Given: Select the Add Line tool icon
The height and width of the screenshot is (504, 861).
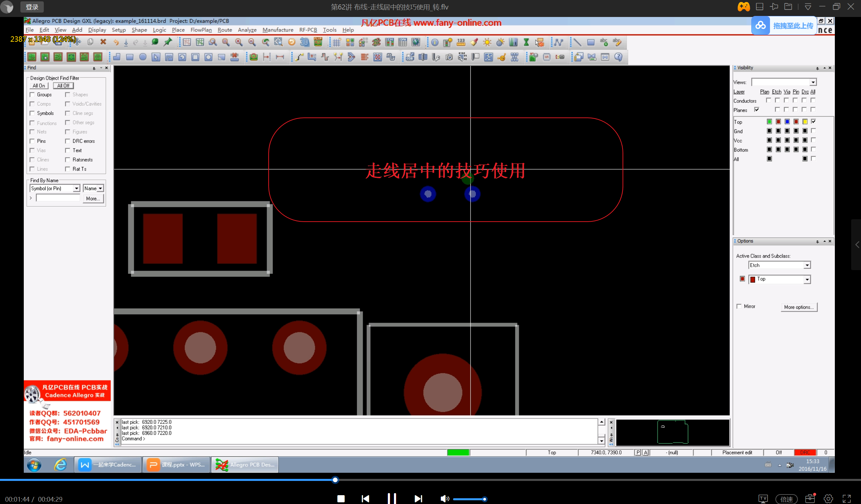Looking at the screenshot, I should pyautogui.click(x=577, y=42).
